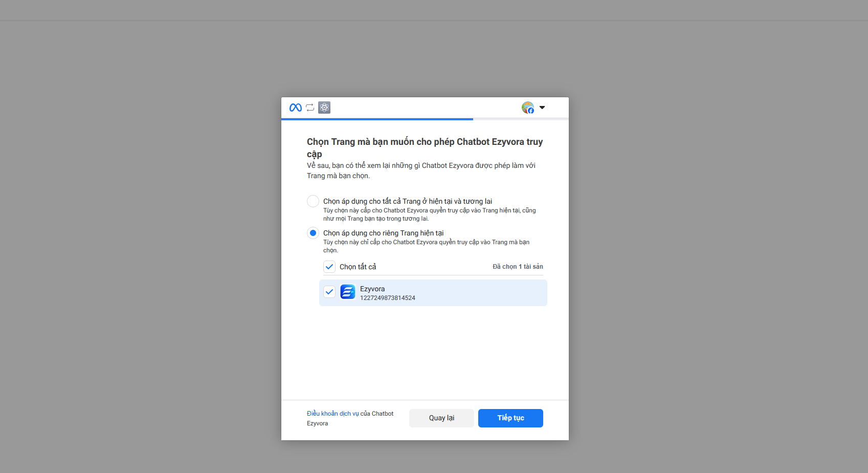Click the label Chọn áp dụng cho riêng Trang hiện tại
The height and width of the screenshot is (473, 868).
point(383,233)
